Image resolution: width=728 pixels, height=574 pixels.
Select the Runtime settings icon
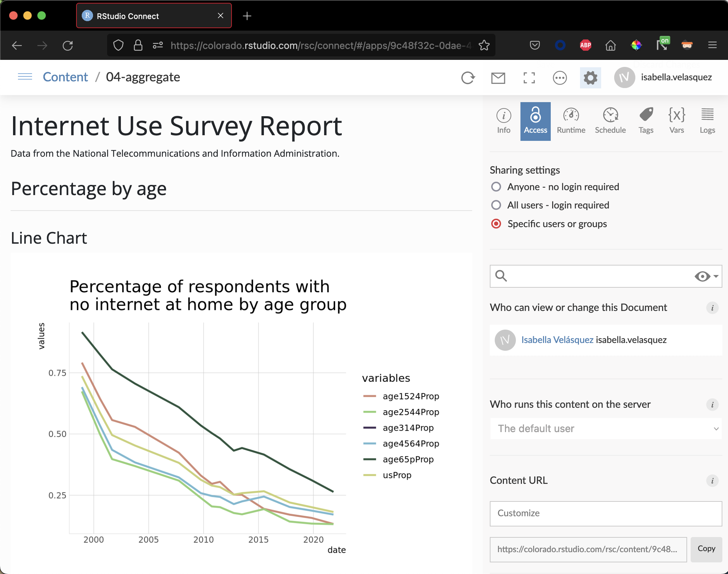click(x=570, y=120)
